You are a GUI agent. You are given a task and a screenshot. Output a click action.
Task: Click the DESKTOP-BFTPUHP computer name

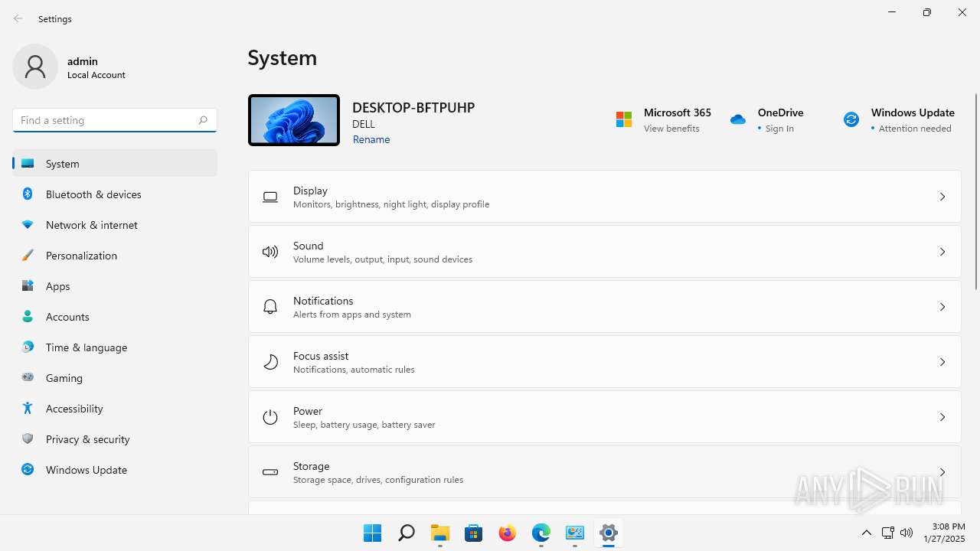(x=413, y=107)
